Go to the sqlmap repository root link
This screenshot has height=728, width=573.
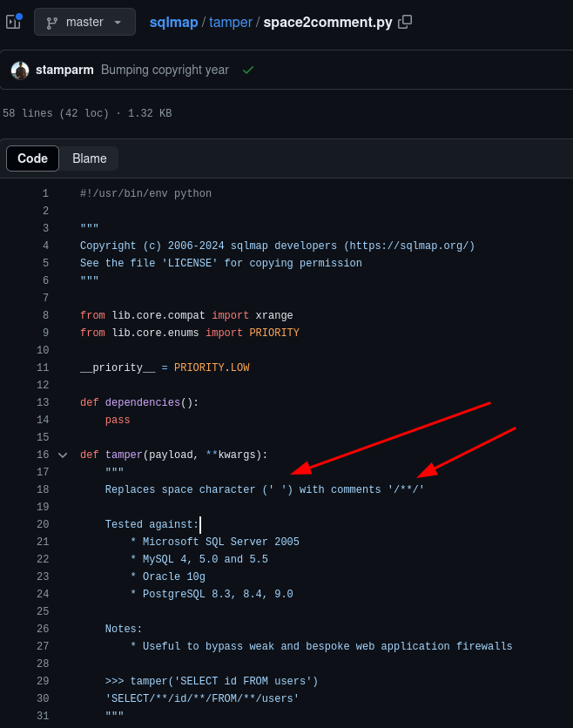point(173,22)
